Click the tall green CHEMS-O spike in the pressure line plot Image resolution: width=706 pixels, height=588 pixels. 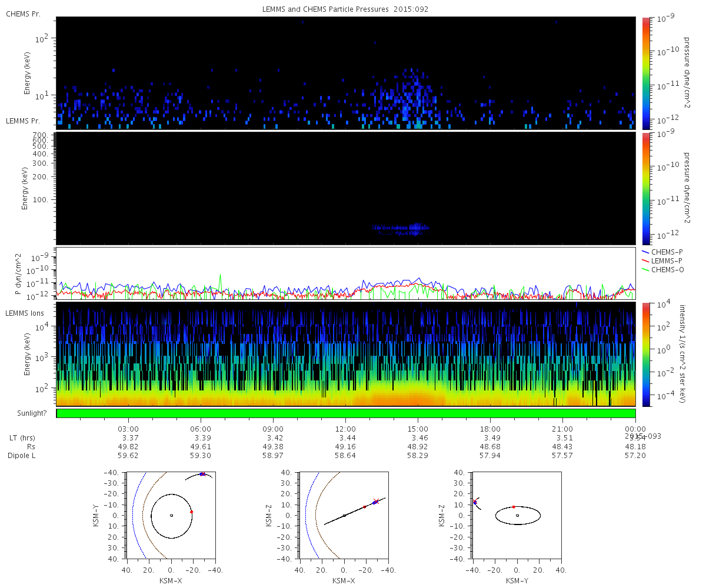221,276
